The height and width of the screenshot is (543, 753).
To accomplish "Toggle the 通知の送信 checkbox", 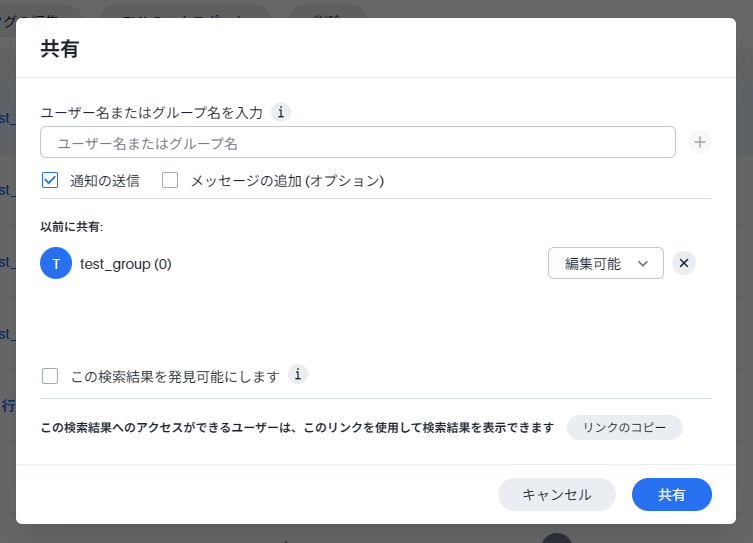I will pyautogui.click(x=50, y=181).
